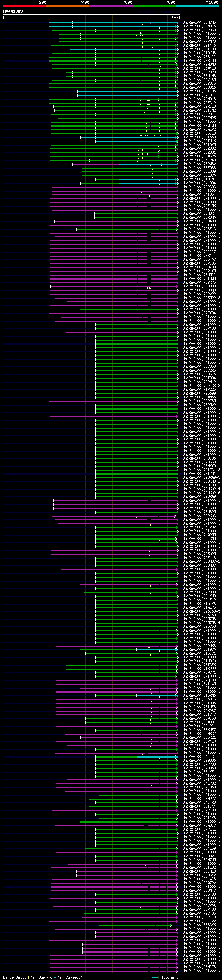
Task: Select hit label UniRef100_B4DSU5
Action: [x=199, y=459]
